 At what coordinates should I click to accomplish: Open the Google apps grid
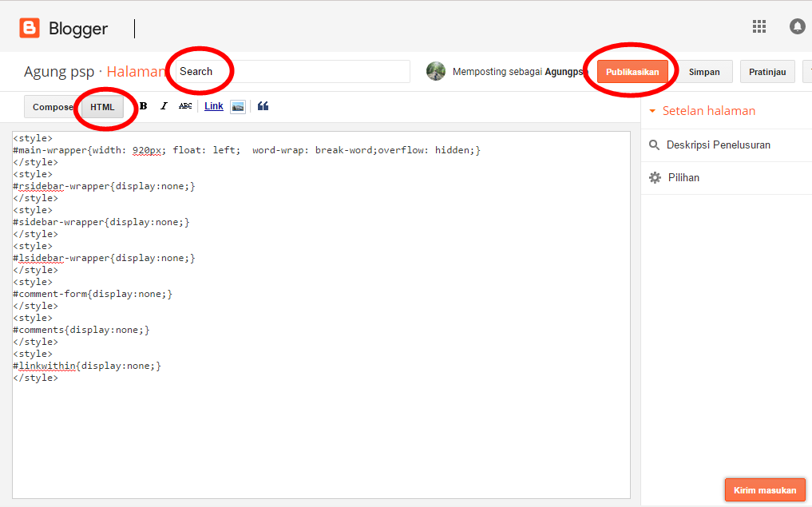759,26
